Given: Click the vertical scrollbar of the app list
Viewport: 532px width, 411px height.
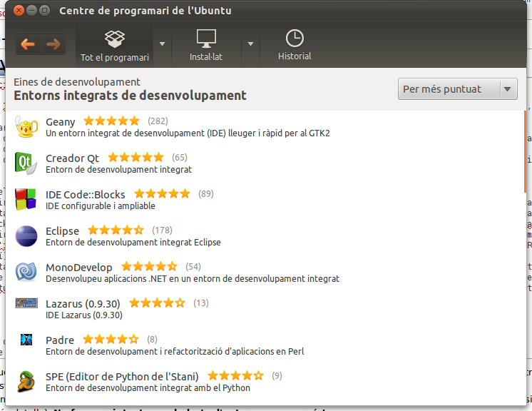Looking at the screenshot, I should [524, 136].
